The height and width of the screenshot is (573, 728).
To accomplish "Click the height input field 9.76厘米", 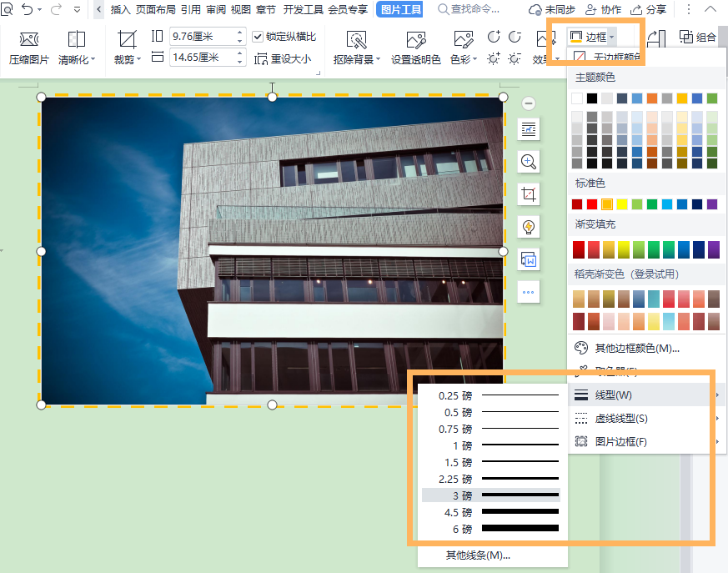I will coord(203,37).
